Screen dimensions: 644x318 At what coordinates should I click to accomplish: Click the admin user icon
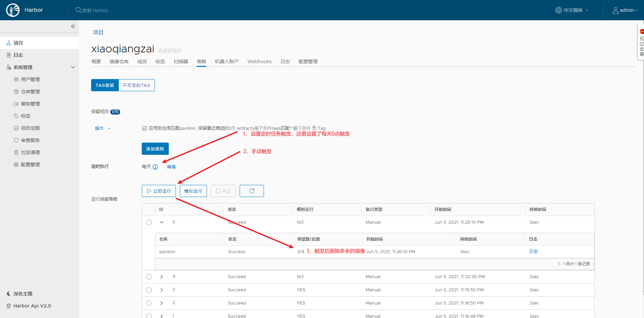616,10
